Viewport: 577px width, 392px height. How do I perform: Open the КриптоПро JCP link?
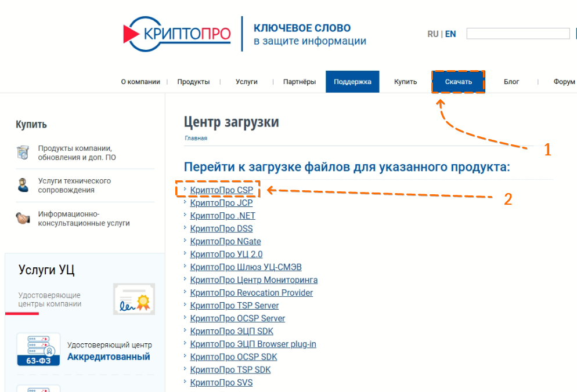click(x=221, y=203)
